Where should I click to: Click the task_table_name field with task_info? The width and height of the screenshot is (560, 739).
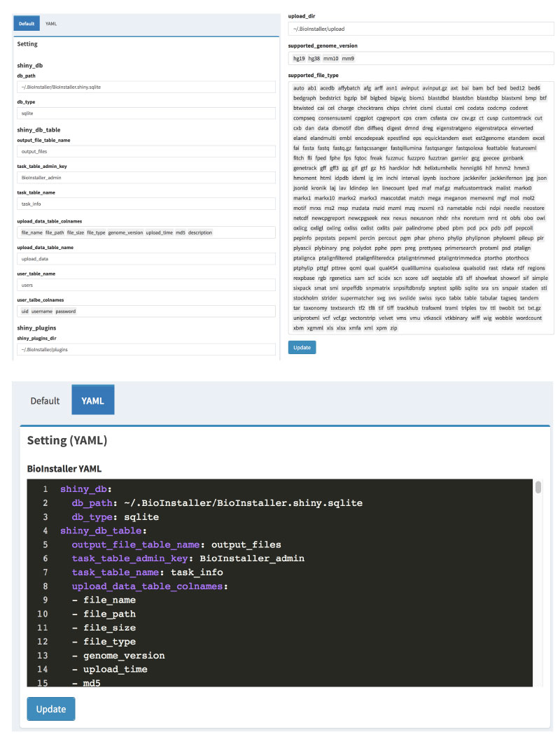(x=146, y=204)
